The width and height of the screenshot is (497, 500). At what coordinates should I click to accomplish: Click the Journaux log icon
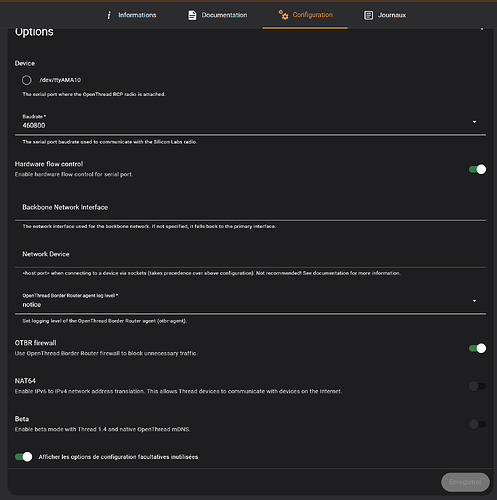click(368, 15)
